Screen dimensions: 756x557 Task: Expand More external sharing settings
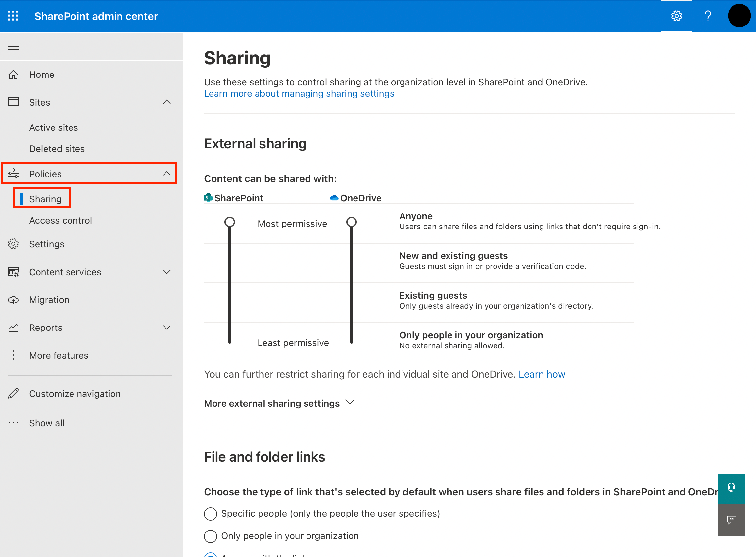[279, 403]
